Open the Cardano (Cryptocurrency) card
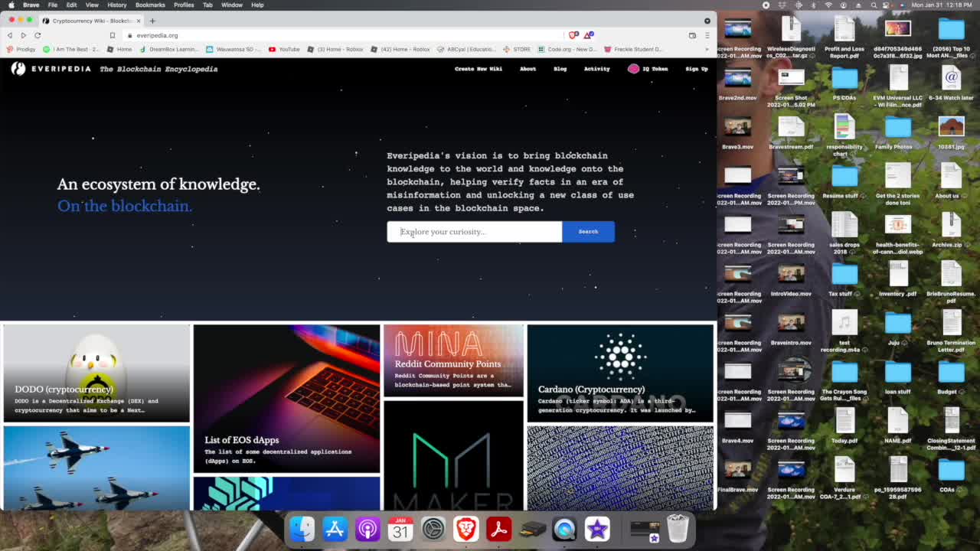The image size is (980, 551). click(x=620, y=373)
